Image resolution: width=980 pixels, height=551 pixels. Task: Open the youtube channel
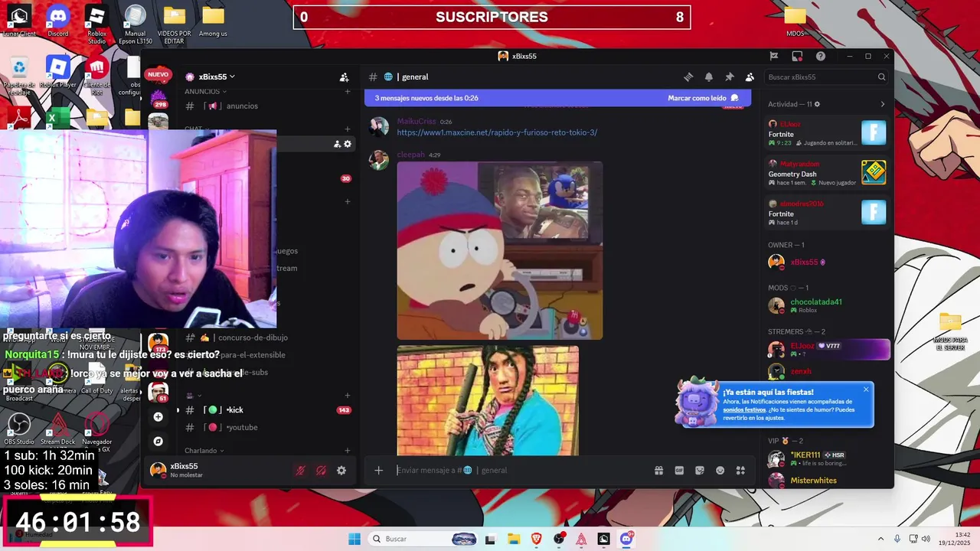(x=267, y=427)
